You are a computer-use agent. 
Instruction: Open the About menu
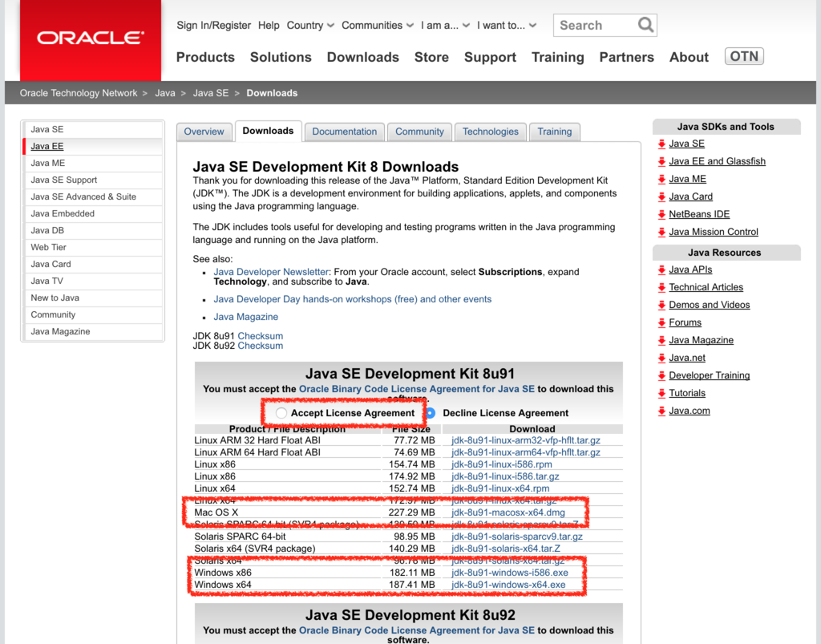689,57
